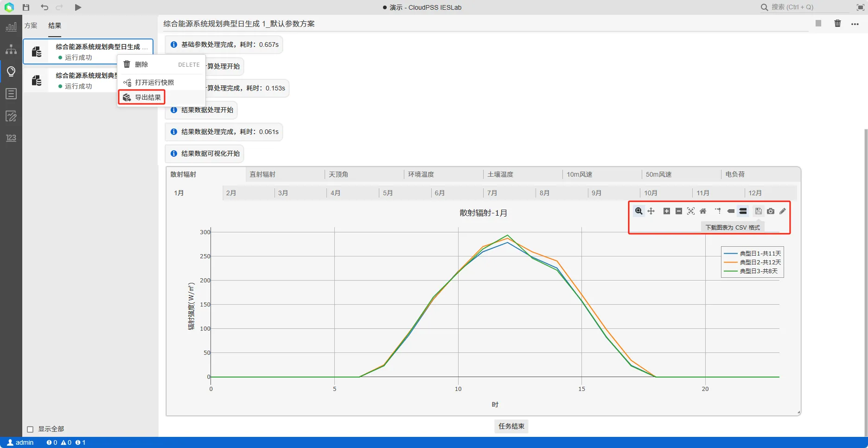This screenshot has height=448, width=868.
Task: Edit chart with the pencil icon
Action: click(x=783, y=211)
